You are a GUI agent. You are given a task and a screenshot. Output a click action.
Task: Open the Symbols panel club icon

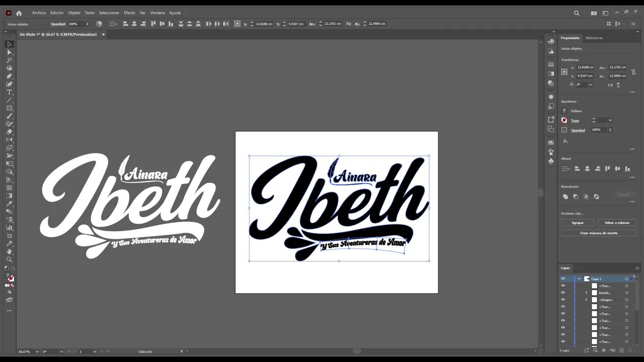[551, 161]
